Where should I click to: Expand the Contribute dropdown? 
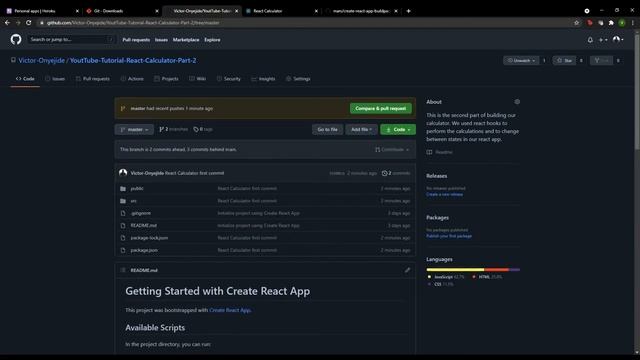(x=392, y=149)
